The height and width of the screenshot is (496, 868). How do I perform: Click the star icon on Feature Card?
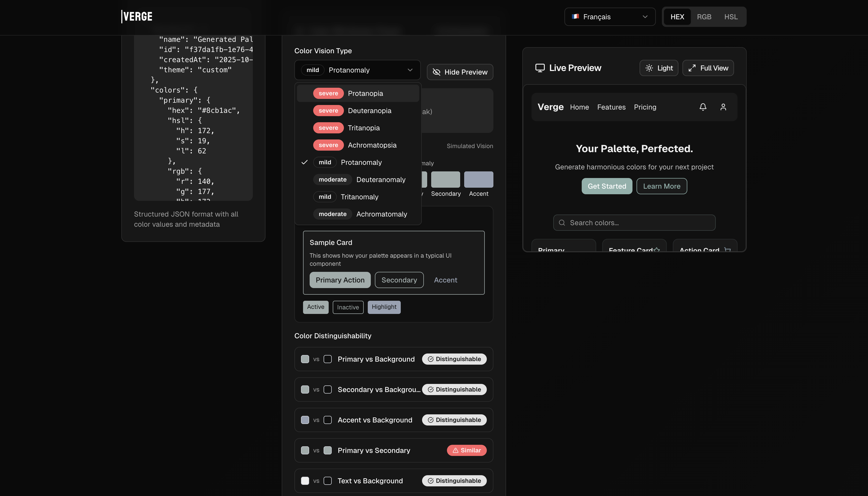[x=657, y=250]
